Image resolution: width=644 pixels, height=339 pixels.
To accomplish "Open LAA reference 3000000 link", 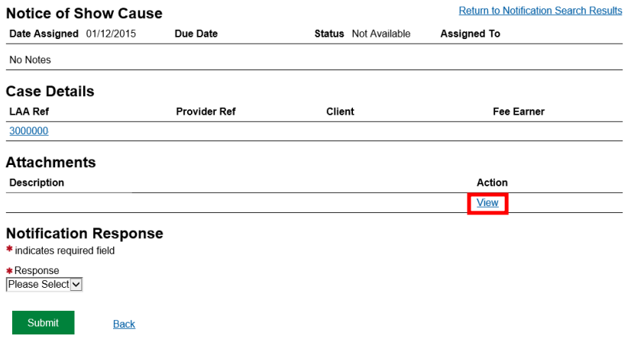I will click(x=28, y=131).
